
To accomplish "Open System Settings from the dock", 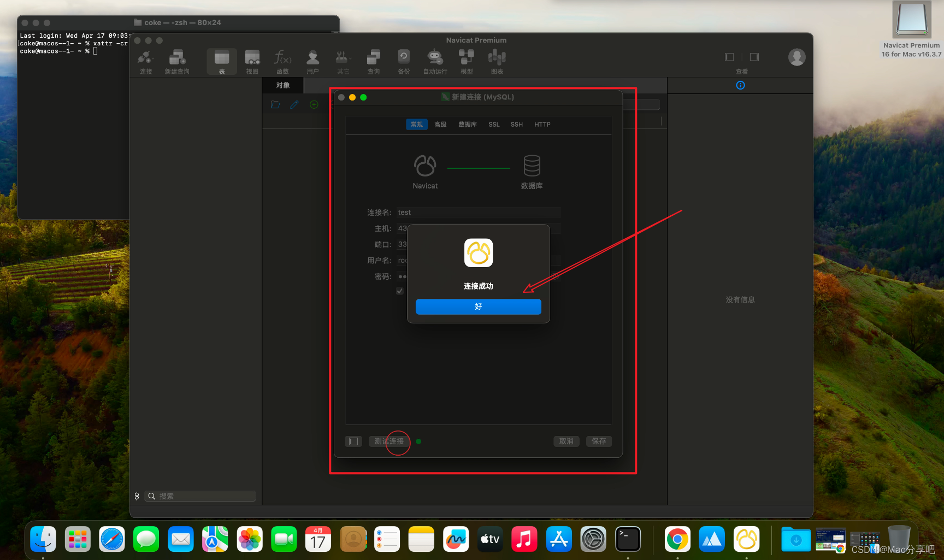I will (593, 539).
